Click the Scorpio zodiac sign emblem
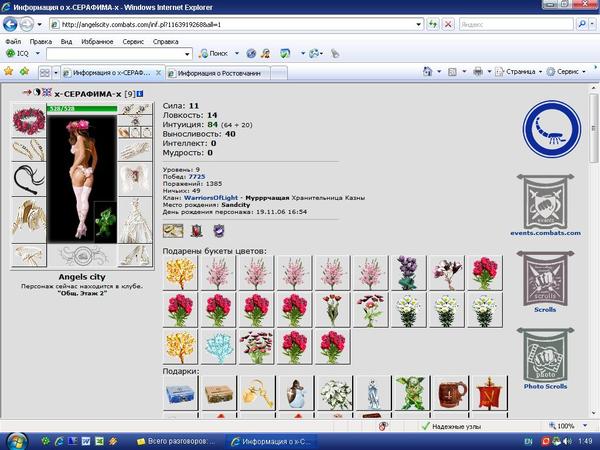600x450 pixels. [551, 129]
